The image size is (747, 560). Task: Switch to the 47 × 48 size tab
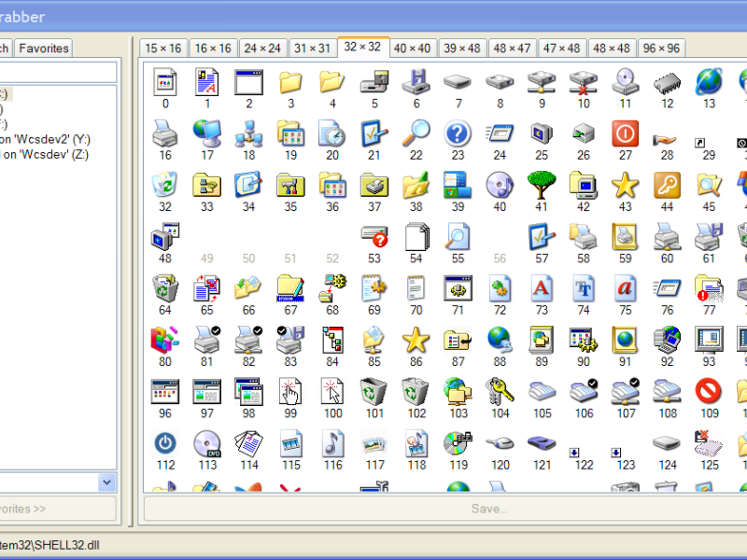562,49
